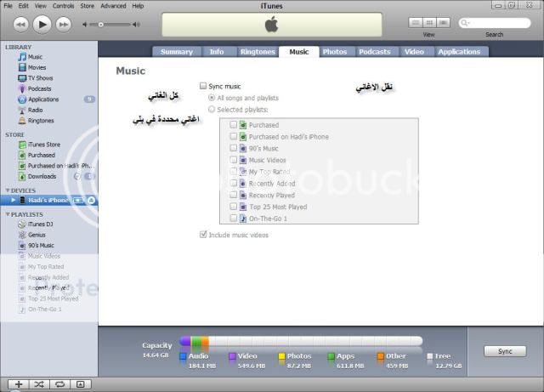Check Purchased on Hadi's iPhone checkbox
The height and width of the screenshot is (392, 544).
pos(234,136)
